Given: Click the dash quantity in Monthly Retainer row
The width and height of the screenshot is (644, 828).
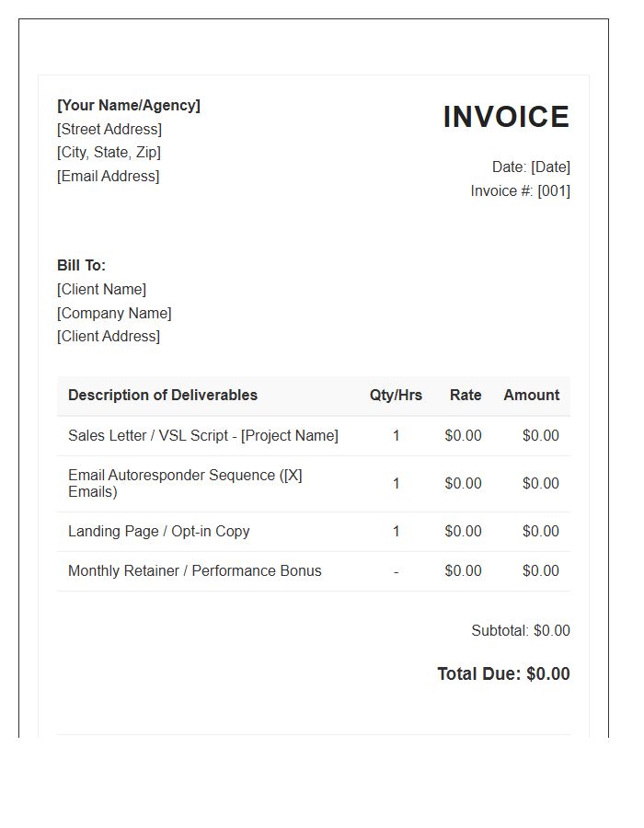Looking at the screenshot, I should 396,572.
